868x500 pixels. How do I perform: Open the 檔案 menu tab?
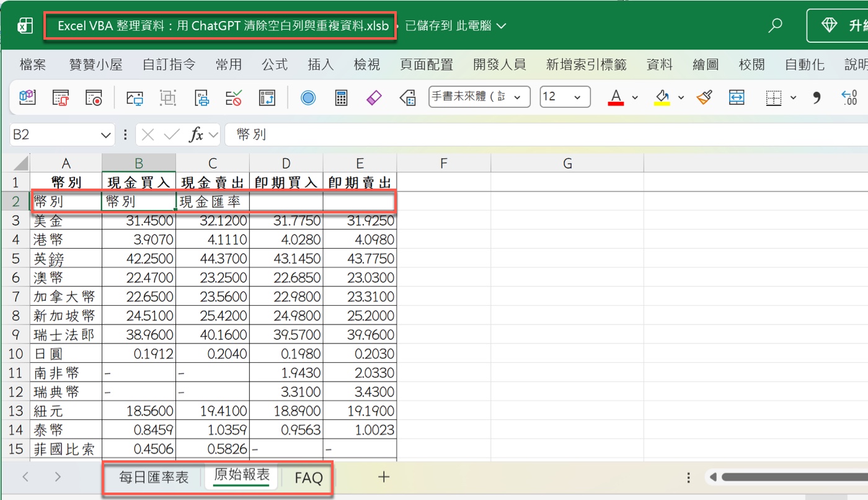click(x=33, y=65)
